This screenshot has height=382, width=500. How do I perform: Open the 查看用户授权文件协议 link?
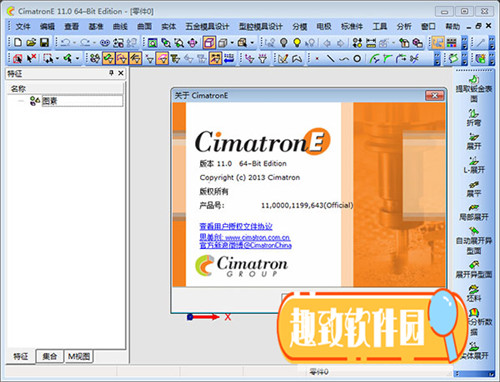point(236,226)
